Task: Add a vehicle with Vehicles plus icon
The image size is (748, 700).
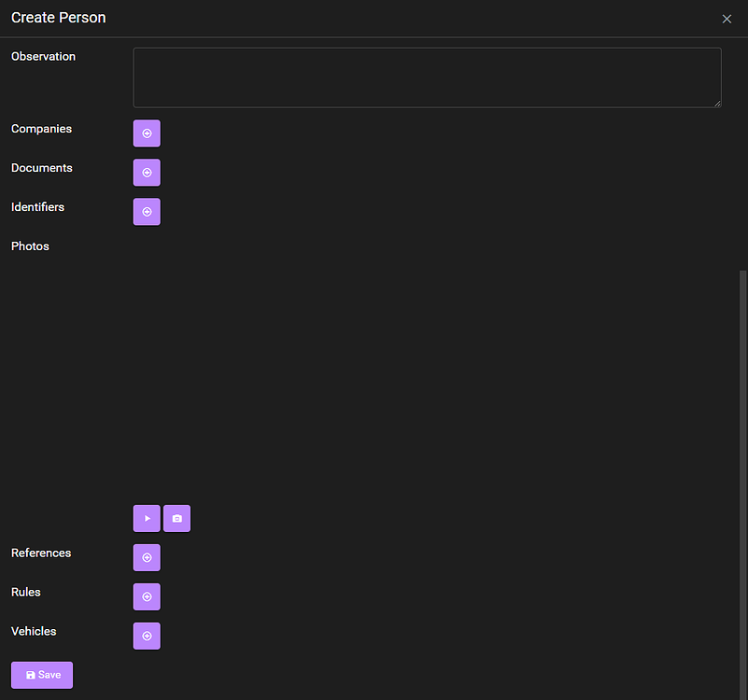Action: click(x=147, y=636)
